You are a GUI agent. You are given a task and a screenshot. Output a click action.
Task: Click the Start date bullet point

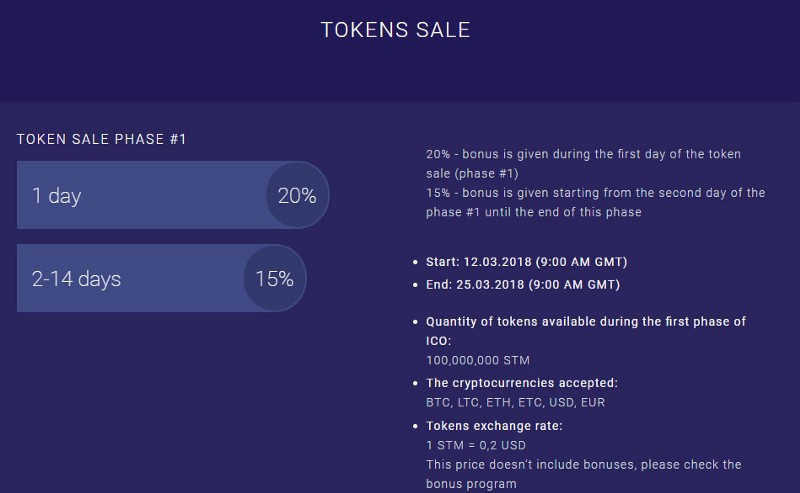point(415,262)
